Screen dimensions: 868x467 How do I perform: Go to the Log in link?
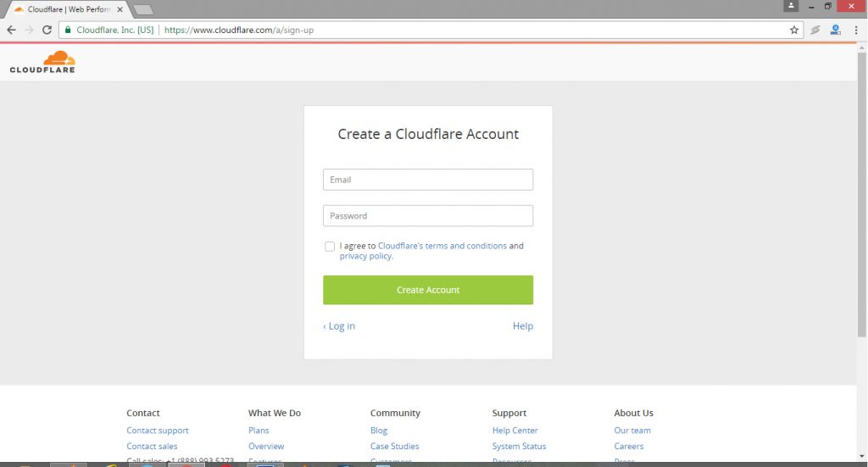pos(339,326)
